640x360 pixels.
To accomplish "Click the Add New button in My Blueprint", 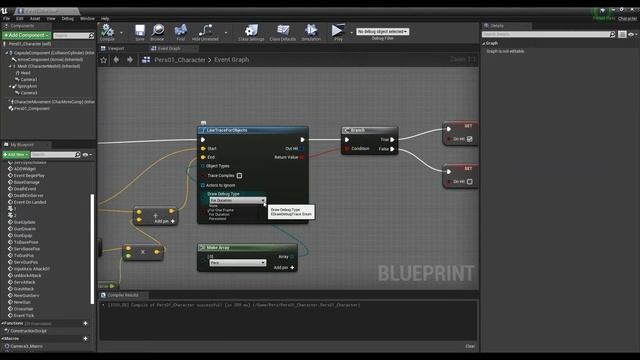I will [x=16, y=155].
